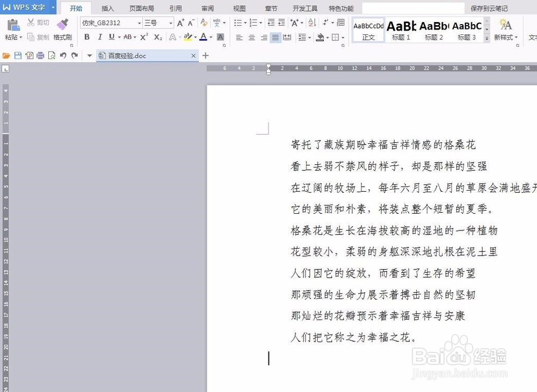This screenshot has height=392, width=537.
Task: Select the Format Painter (格式刷) tool
Action: (63, 30)
